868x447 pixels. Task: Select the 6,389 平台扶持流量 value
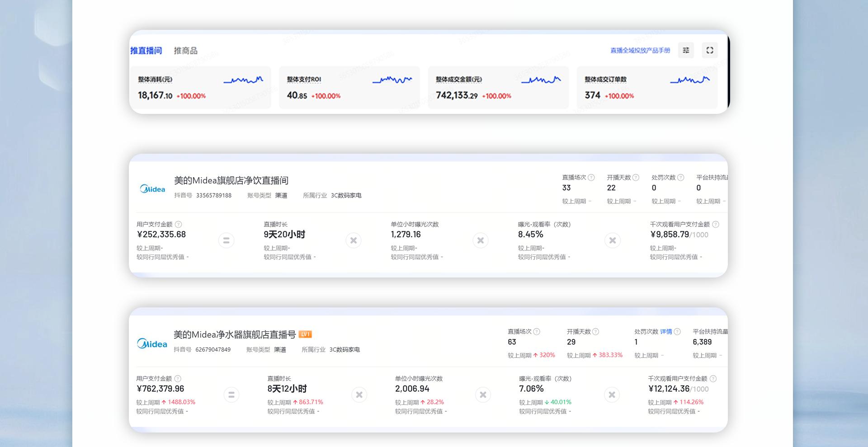pos(702,342)
